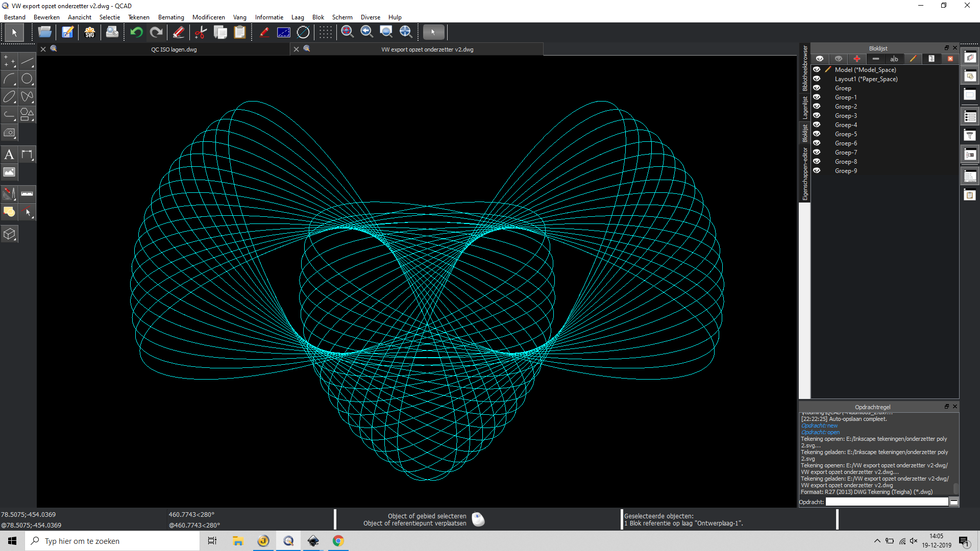This screenshot has height=551, width=980.
Task: Open the Dimension tools flyout
Action: (x=27, y=155)
